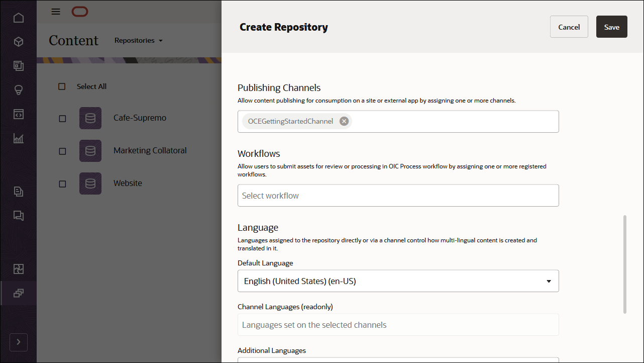The height and width of the screenshot is (363, 644).
Task: Click the Recommendations lightbulb icon
Action: pos(19,90)
